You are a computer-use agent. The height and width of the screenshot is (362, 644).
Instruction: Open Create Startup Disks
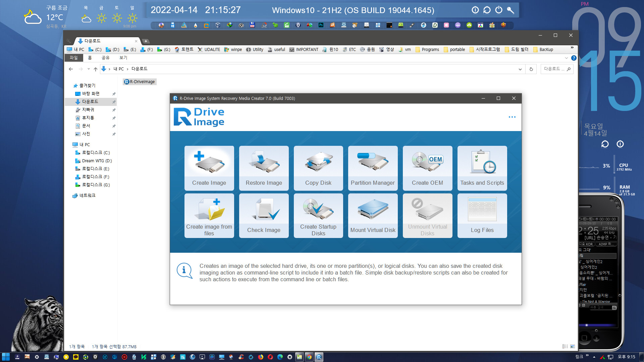318,216
